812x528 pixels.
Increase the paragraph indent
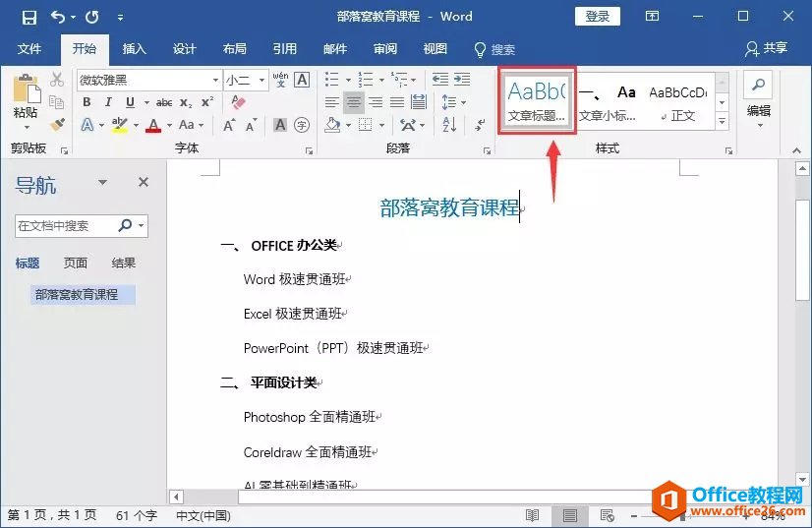pyautogui.click(x=462, y=80)
